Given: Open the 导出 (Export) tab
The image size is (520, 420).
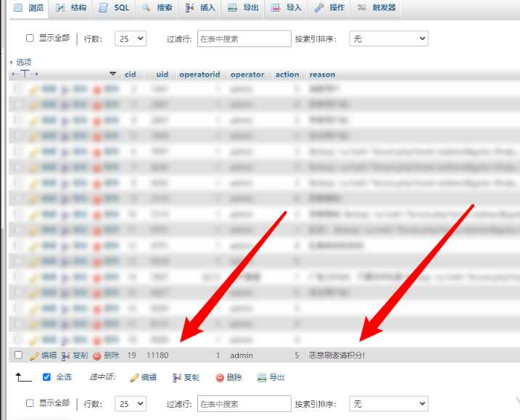Looking at the screenshot, I should [x=243, y=8].
